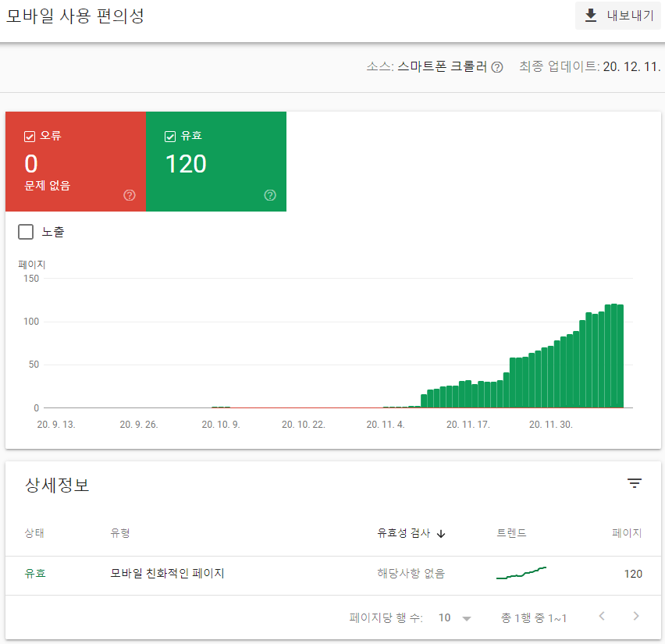Toggle the 유효 checkbox
665x644 pixels.
pyautogui.click(x=170, y=136)
